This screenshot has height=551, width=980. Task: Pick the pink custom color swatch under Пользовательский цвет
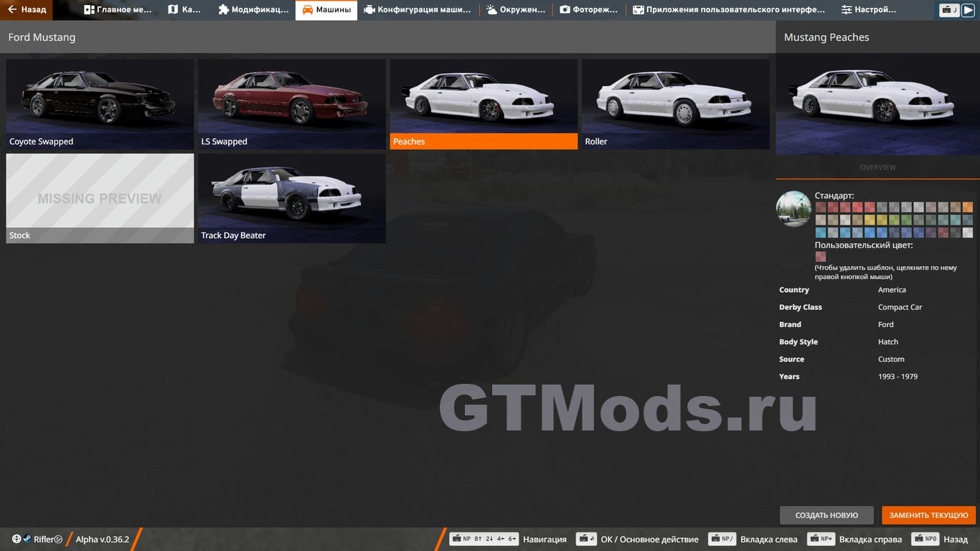tap(821, 257)
